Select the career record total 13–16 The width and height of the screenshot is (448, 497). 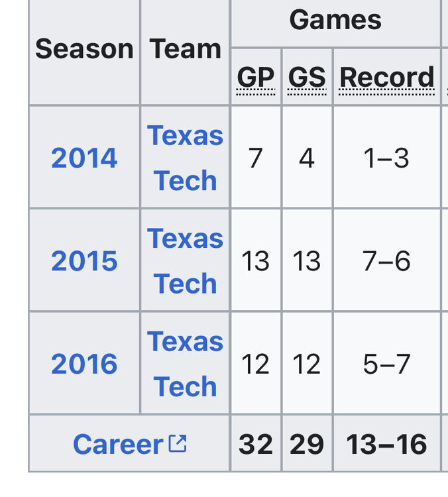387,444
